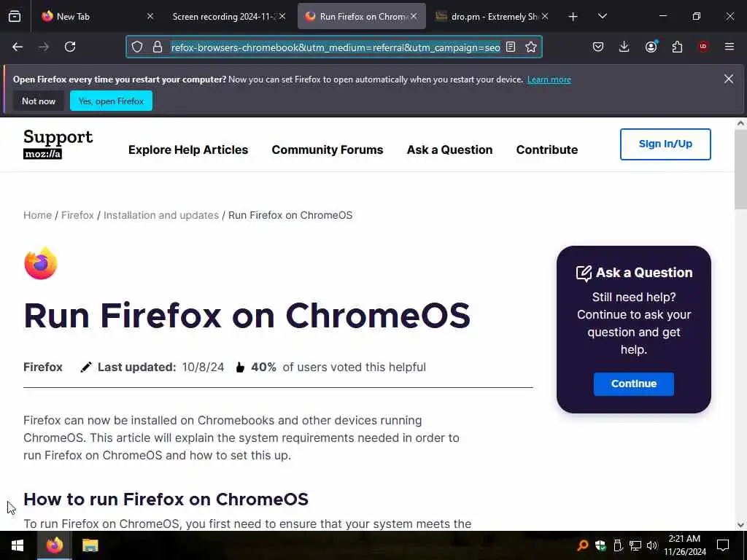747x560 pixels.
Task: Click the safely remove hardware icon
Action: point(618,545)
